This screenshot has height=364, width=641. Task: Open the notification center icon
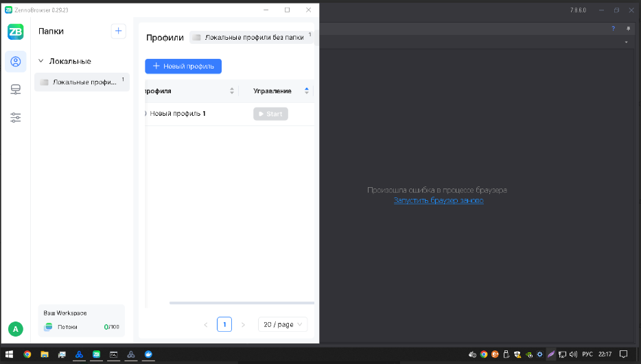click(623, 354)
